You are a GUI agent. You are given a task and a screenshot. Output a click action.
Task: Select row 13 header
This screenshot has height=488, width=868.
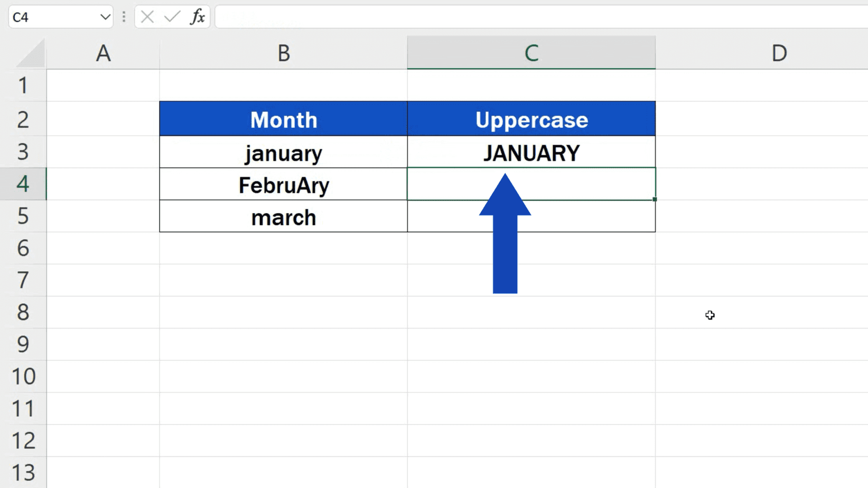pos(23,472)
